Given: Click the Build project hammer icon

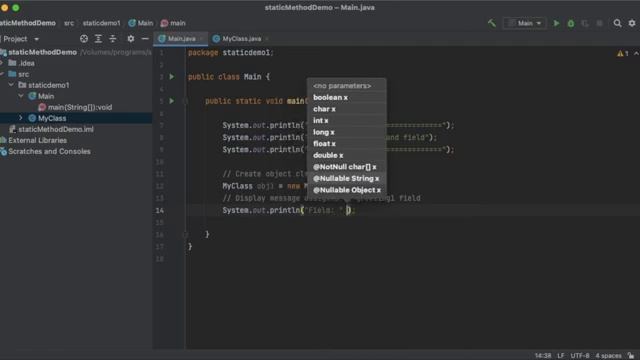Looking at the screenshot, I should [x=492, y=23].
